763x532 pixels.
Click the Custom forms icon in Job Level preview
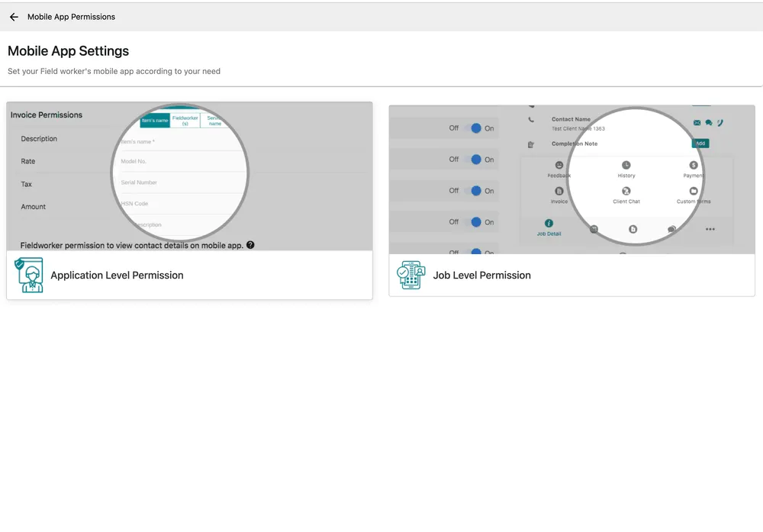(694, 191)
